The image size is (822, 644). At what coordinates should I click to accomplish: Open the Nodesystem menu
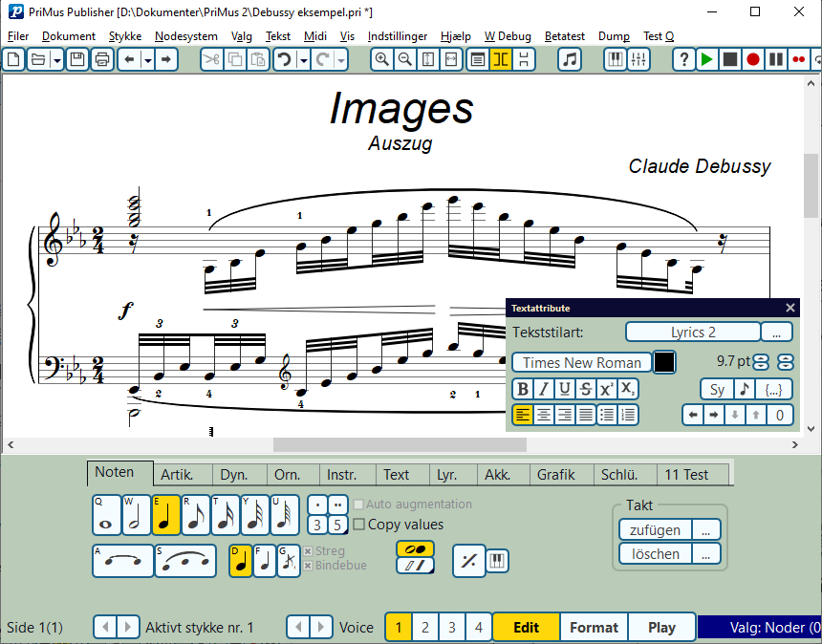pyautogui.click(x=186, y=36)
